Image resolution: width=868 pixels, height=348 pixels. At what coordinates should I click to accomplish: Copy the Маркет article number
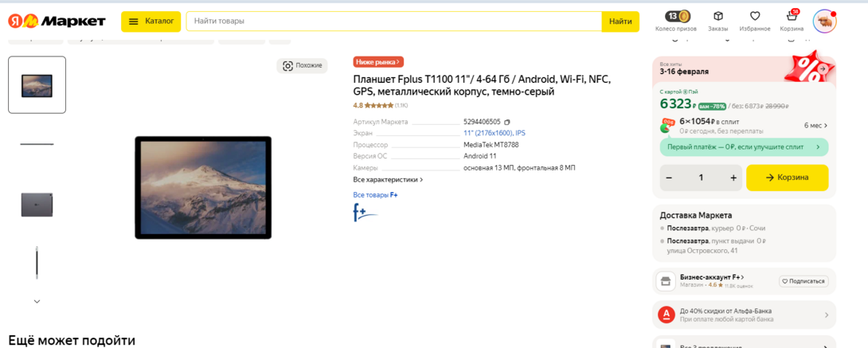(x=507, y=123)
